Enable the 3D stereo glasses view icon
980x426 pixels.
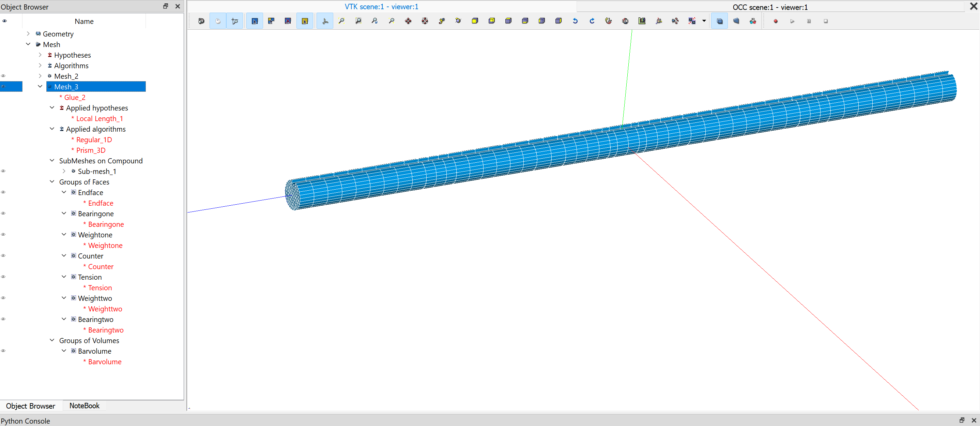point(753,21)
